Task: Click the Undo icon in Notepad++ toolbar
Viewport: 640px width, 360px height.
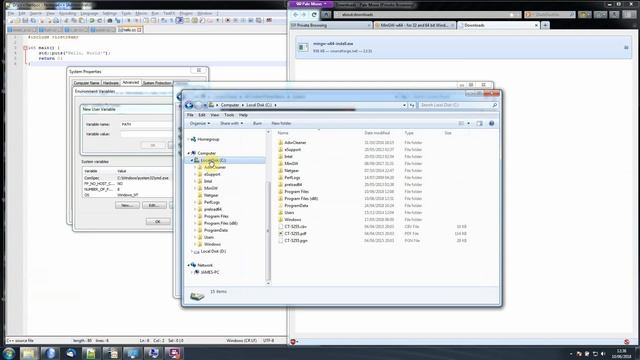Action: pyautogui.click(x=92, y=20)
